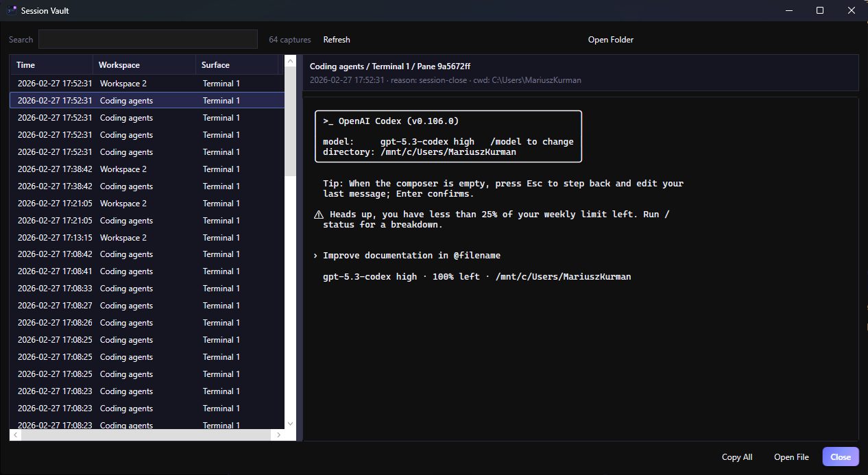Open Folder of saved captures
Viewport: 868px width, 475px height.
[611, 40]
